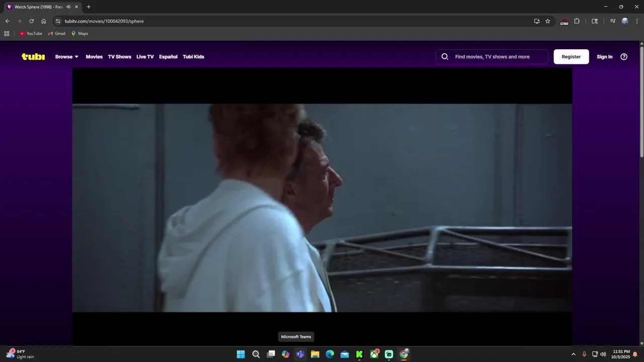Expand the Browse dropdown menu
Screen dimensions: 644x362
pos(67,57)
